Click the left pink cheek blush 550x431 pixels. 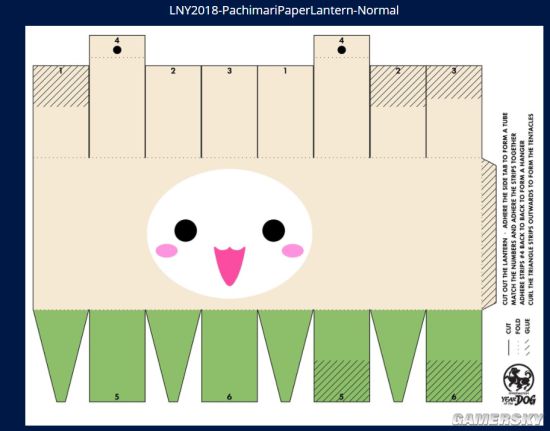[x=167, y=251]
